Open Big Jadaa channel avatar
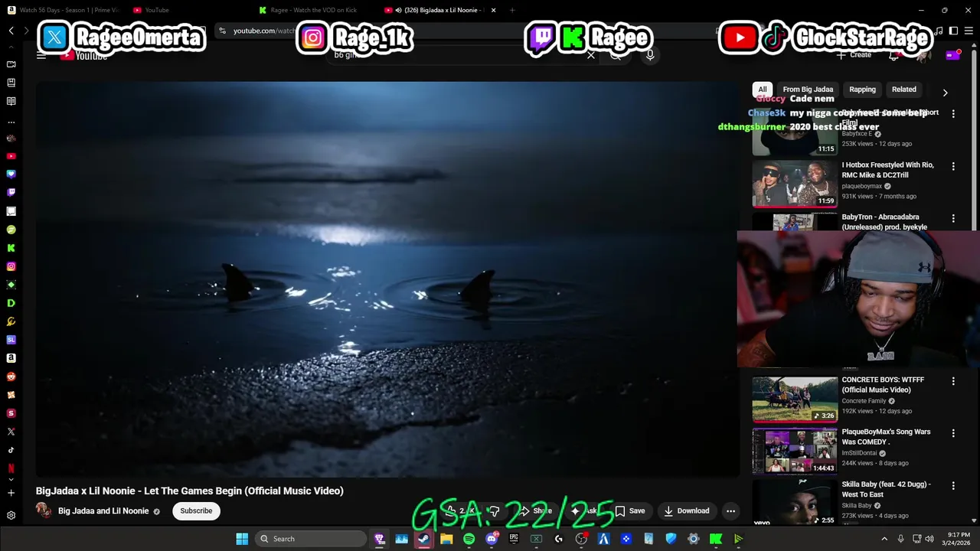 (x=44, y=510)
